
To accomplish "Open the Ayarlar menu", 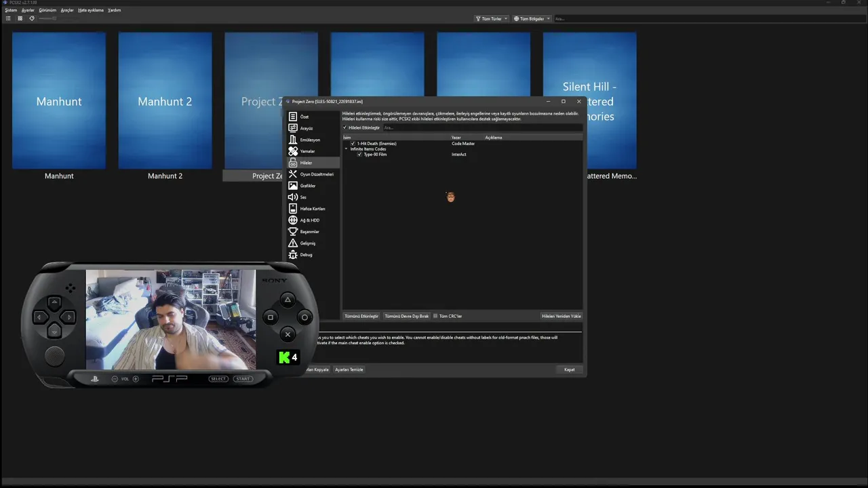I will (28, 10).
